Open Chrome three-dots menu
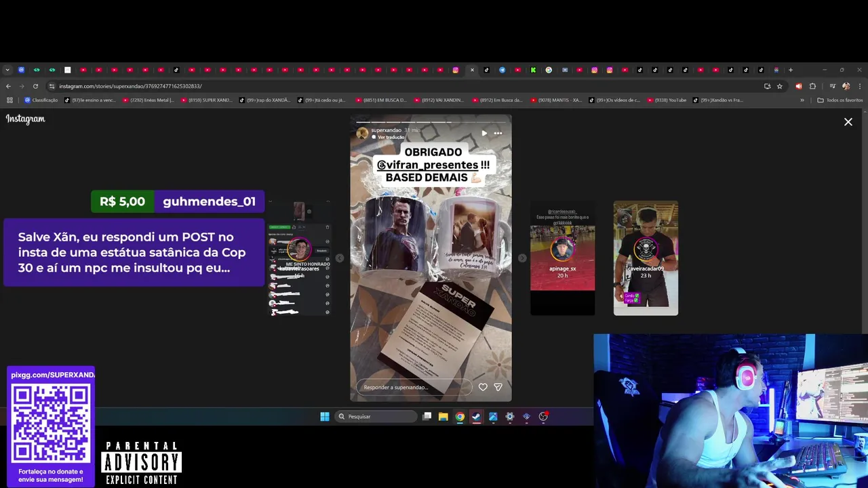The image size is (868, 488). pos(859,86)
